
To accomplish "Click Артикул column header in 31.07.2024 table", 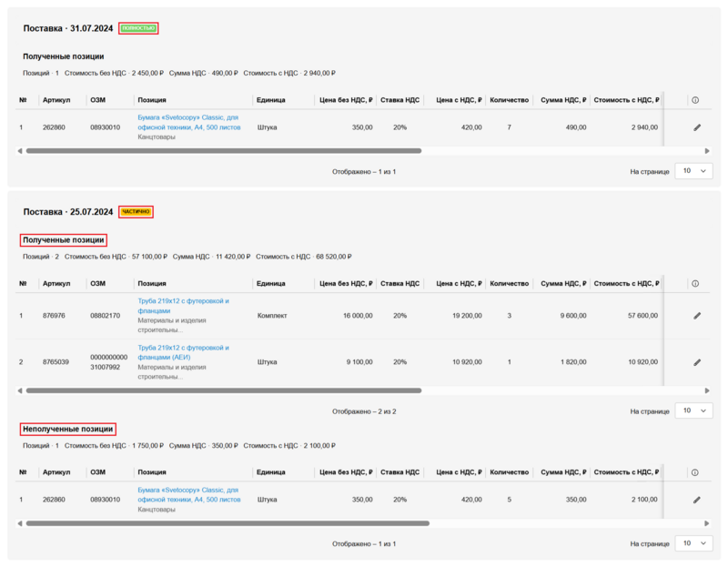I will pos(56,100).
